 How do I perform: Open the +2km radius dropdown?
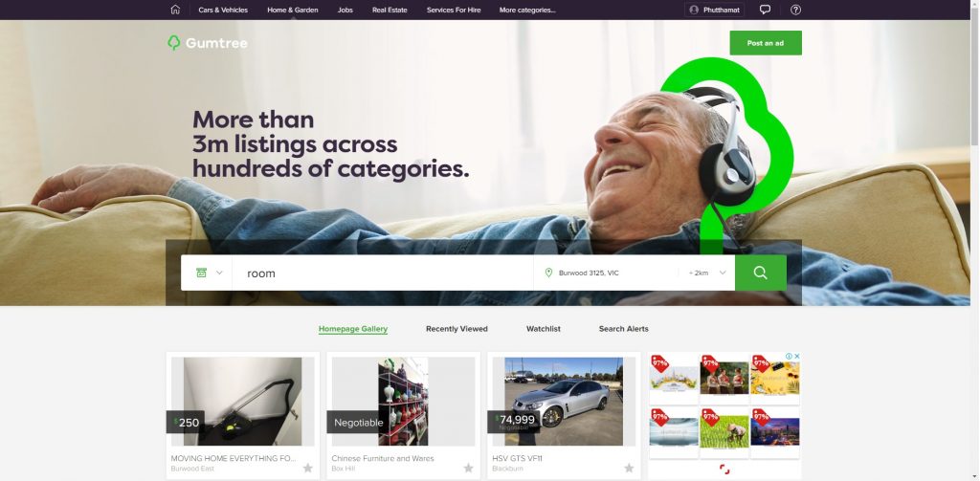click(707, 273)
